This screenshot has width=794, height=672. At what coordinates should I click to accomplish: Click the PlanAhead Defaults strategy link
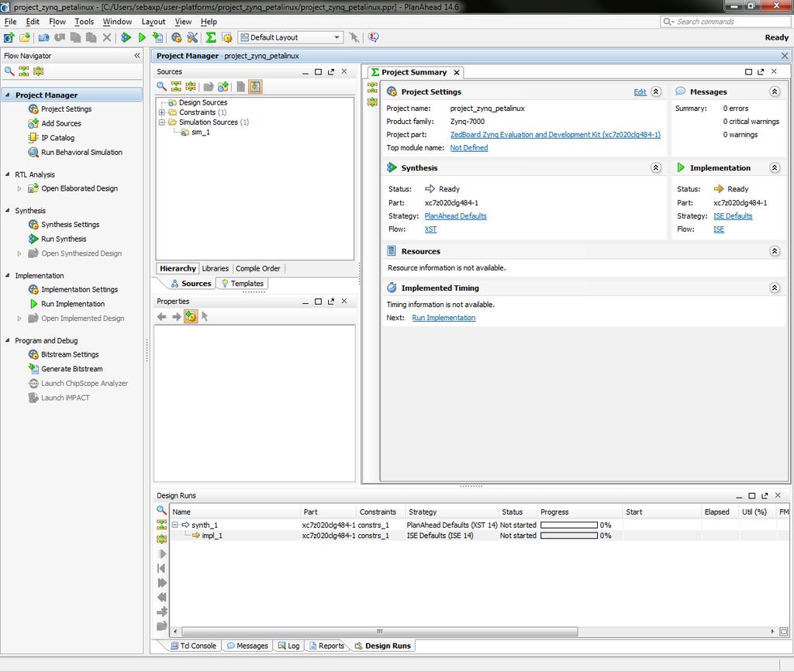(x=455, y=215)
